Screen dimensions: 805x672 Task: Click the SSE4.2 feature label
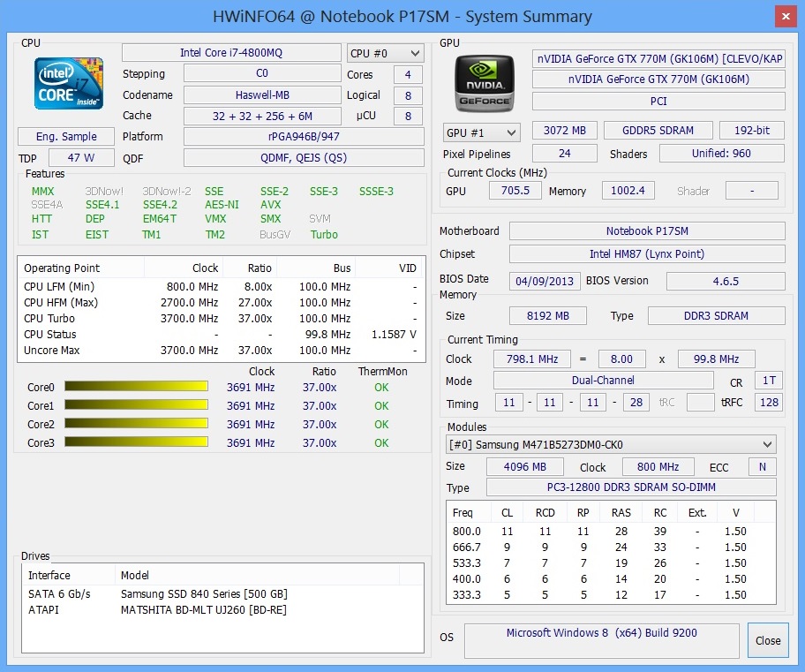pos(160,205)
